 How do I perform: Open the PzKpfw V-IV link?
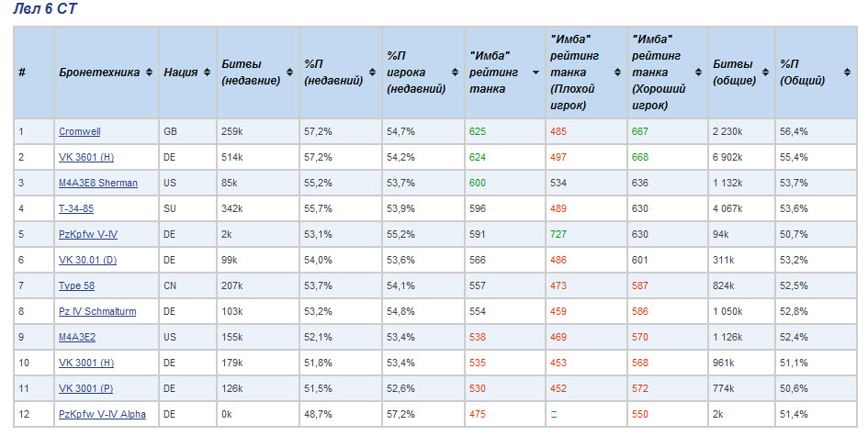click(x=88, y=235)
